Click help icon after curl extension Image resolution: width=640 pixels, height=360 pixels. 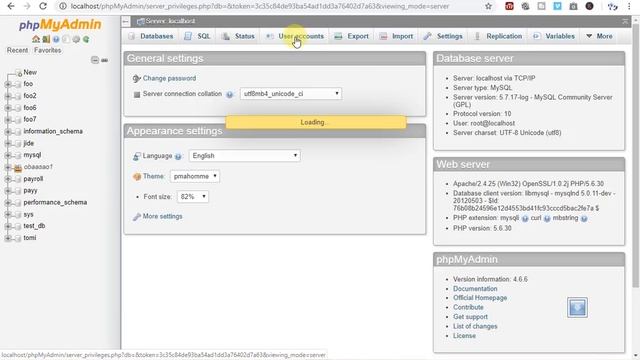pos(547,219)
